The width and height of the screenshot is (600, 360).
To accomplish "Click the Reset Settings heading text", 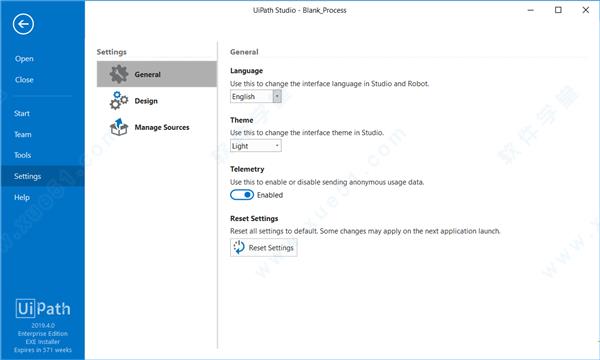I will pos(254,218).
